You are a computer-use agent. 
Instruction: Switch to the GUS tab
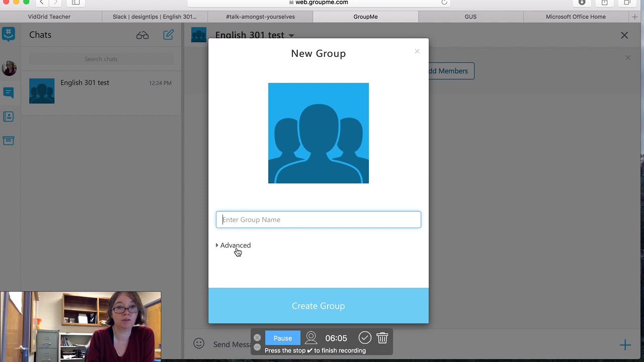pyautogui.click(x=470, y=17)
